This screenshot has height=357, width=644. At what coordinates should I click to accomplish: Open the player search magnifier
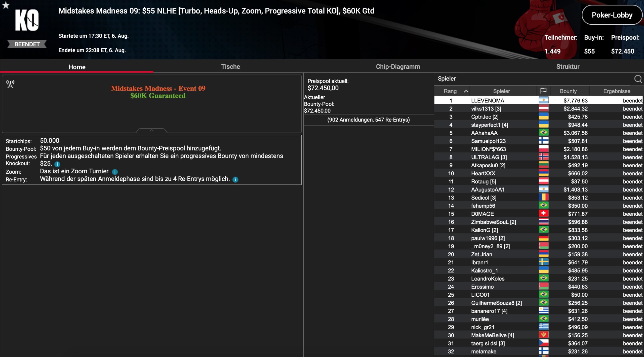[638, 79]
